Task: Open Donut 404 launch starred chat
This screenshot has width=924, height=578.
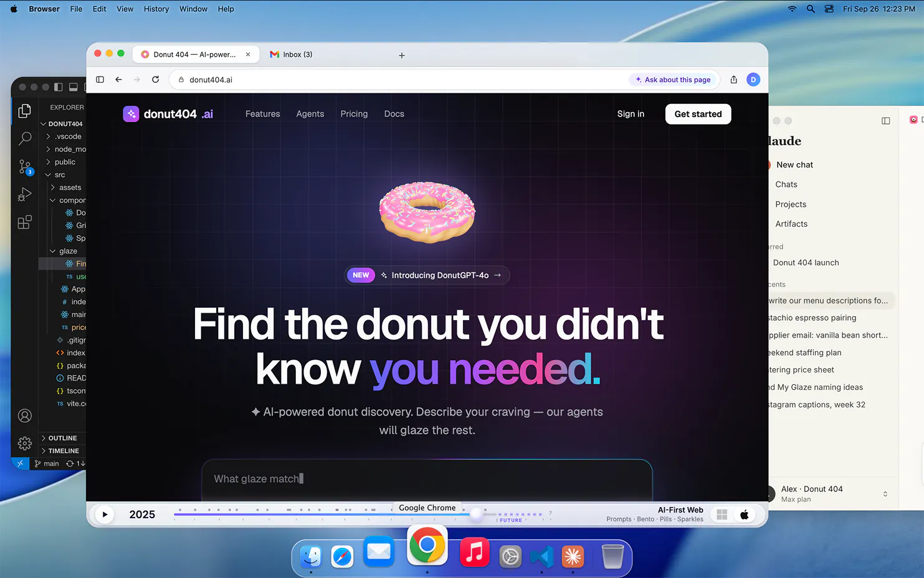Action: (806, 263)
